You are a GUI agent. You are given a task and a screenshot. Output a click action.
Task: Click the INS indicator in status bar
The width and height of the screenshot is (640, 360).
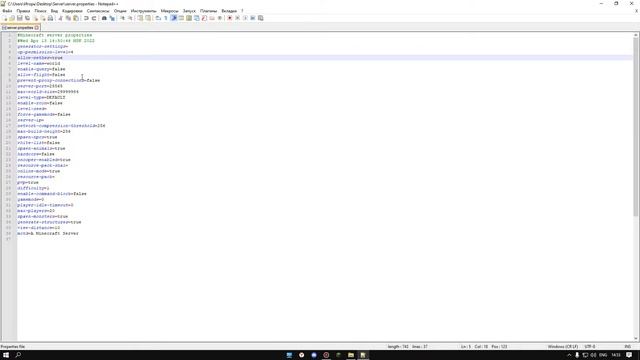tap(628, 347)
